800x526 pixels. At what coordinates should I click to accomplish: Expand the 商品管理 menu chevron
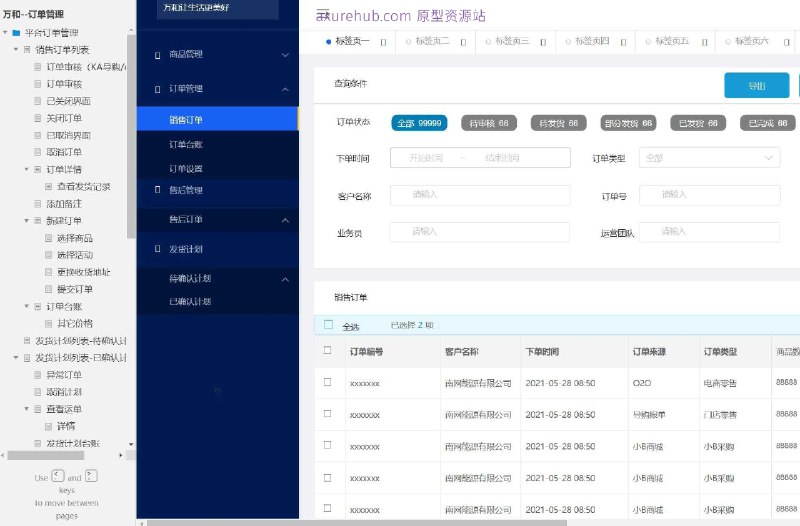click(285, 55)
